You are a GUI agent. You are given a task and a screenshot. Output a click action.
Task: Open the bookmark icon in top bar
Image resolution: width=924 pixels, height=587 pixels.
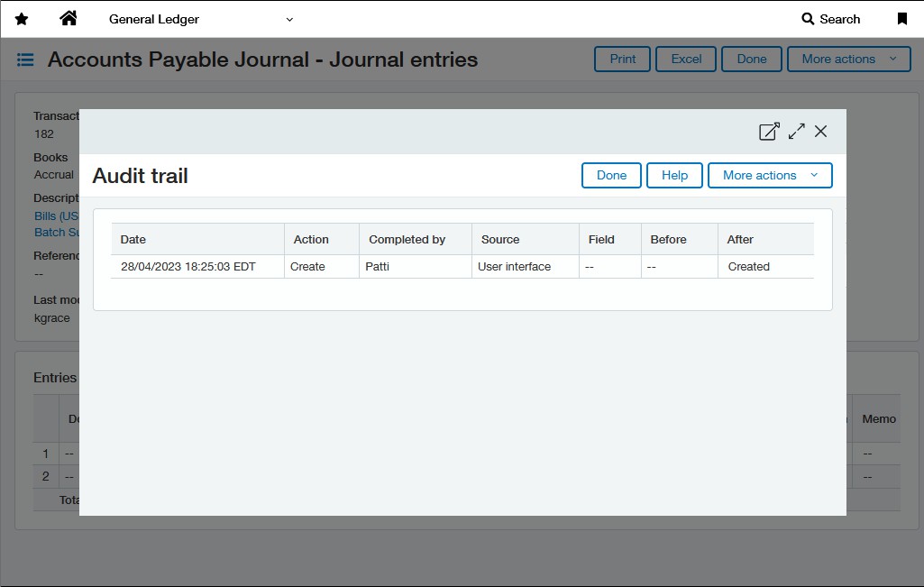[x=901, y=19]
